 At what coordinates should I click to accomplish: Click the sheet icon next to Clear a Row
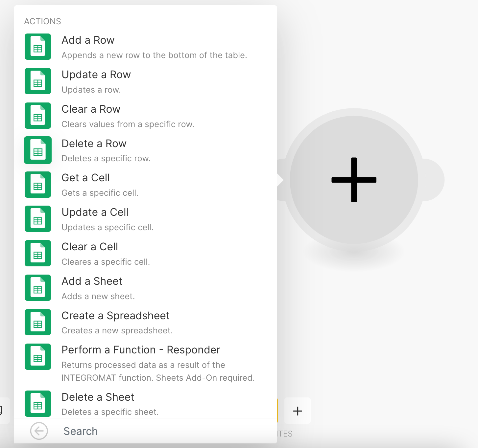pyautogui.click(x=38, y=116)
